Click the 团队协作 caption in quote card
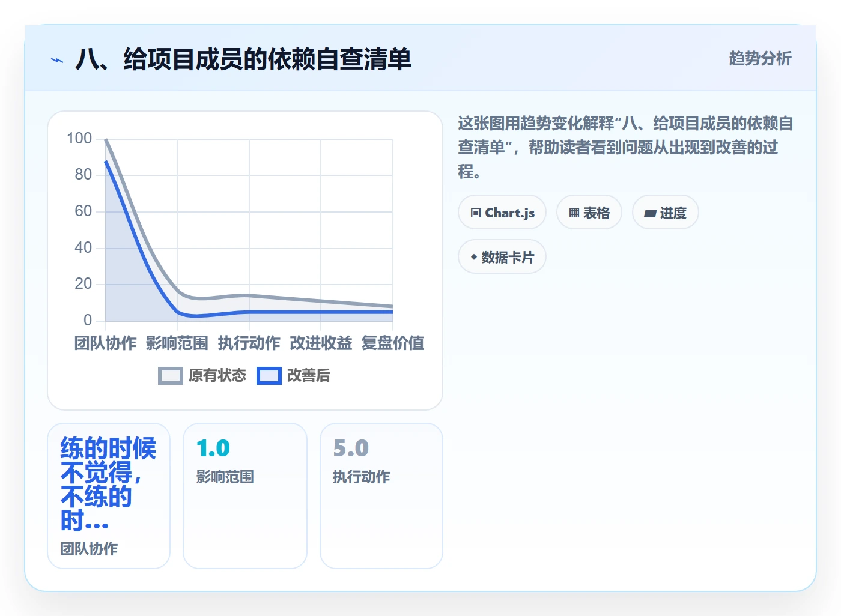This screenshot has width=841, height=616. pos(89,549)
